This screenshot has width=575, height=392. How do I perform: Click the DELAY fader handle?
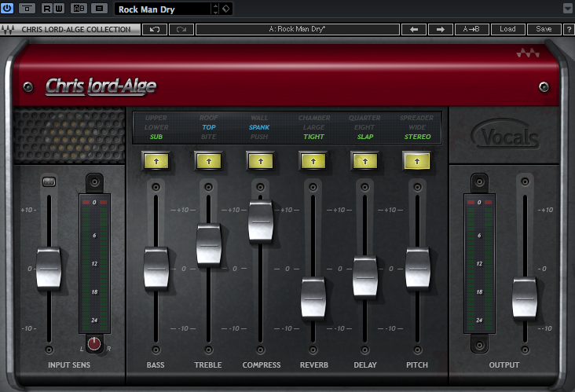(x=365, y=277)
